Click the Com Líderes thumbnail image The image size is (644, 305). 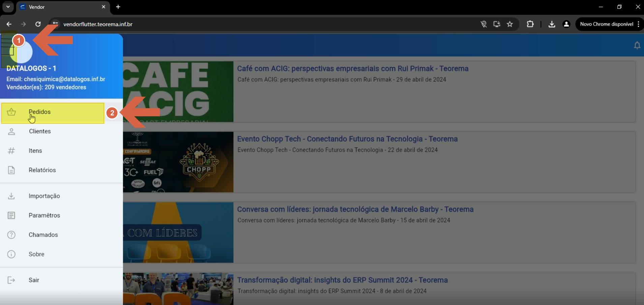pos(178,233)
